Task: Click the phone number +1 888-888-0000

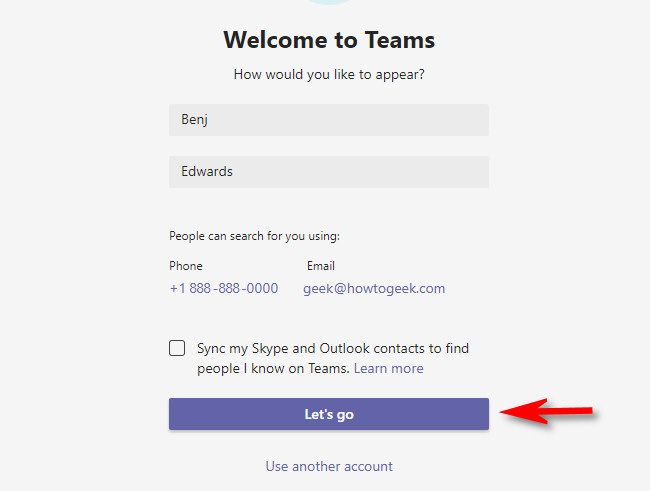Action: click(x=224, y=288)
